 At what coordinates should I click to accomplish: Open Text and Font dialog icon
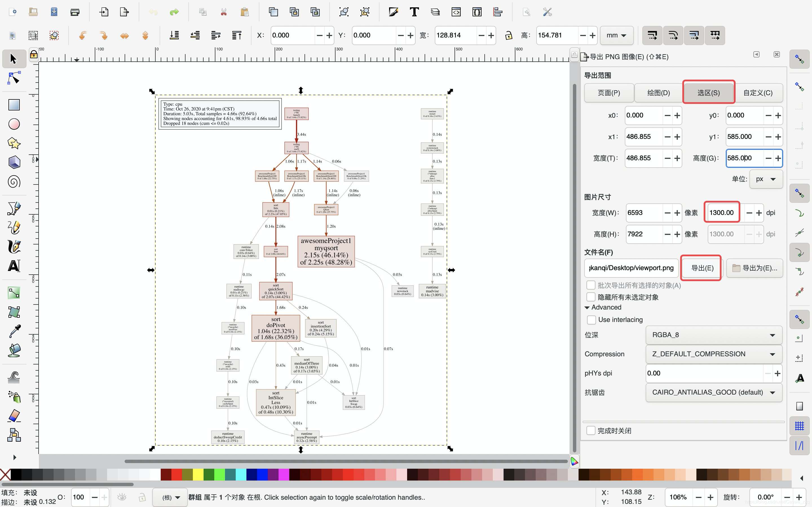click(x=414, y=12)
